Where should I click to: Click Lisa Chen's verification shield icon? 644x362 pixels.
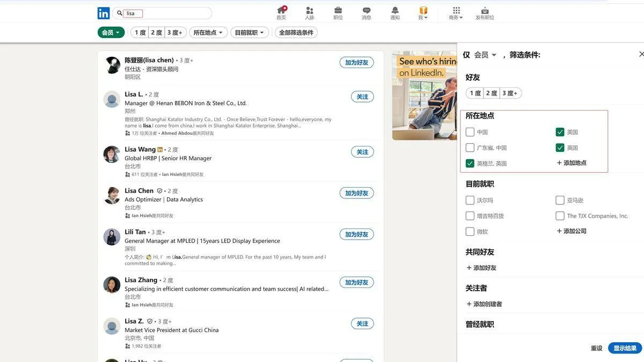coord(159,191)
